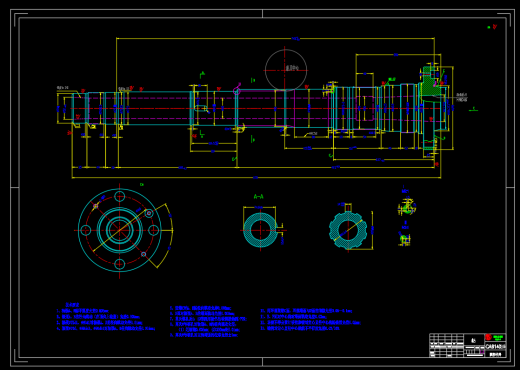Select the splined cross-section view with teeth
The width and height of the screenshot is (520, 370).
(x=348, y=230)
